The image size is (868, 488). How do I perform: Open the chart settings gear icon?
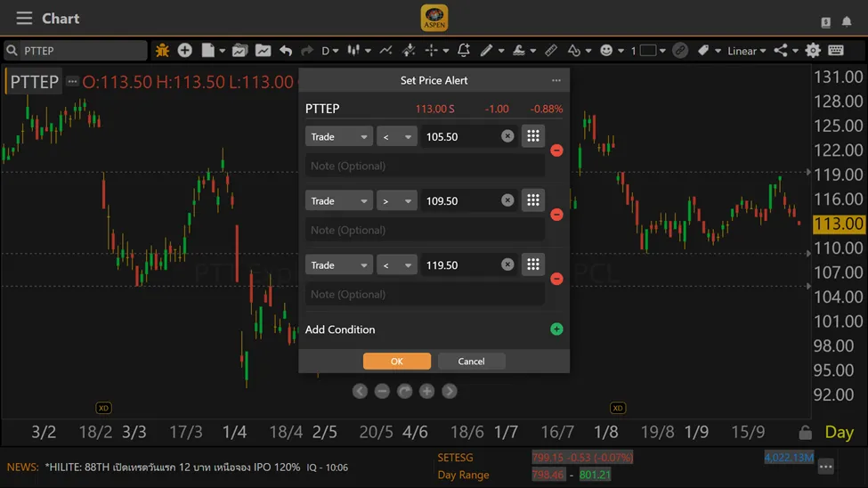click(813, 51)
